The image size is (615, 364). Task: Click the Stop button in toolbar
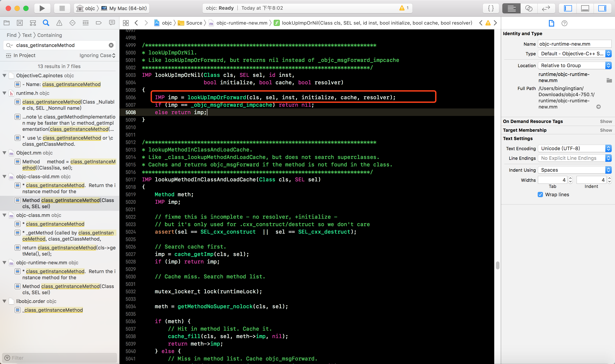click(62, 8)
